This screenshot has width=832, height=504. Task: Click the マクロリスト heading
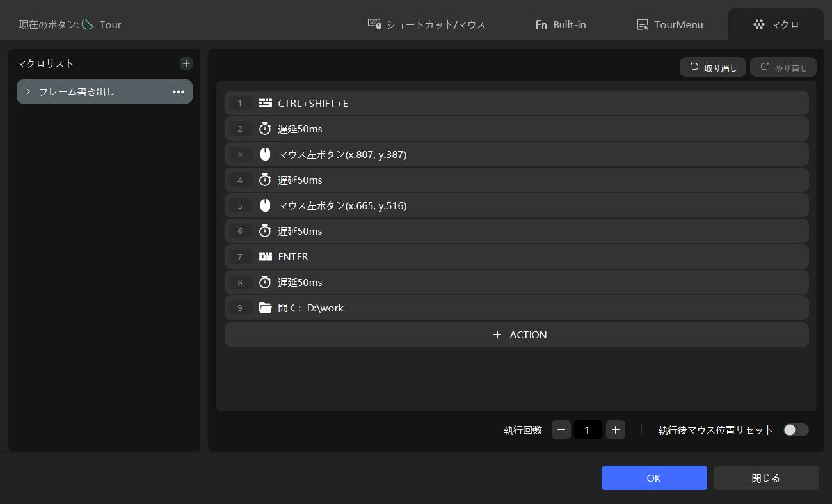point(45,63)
